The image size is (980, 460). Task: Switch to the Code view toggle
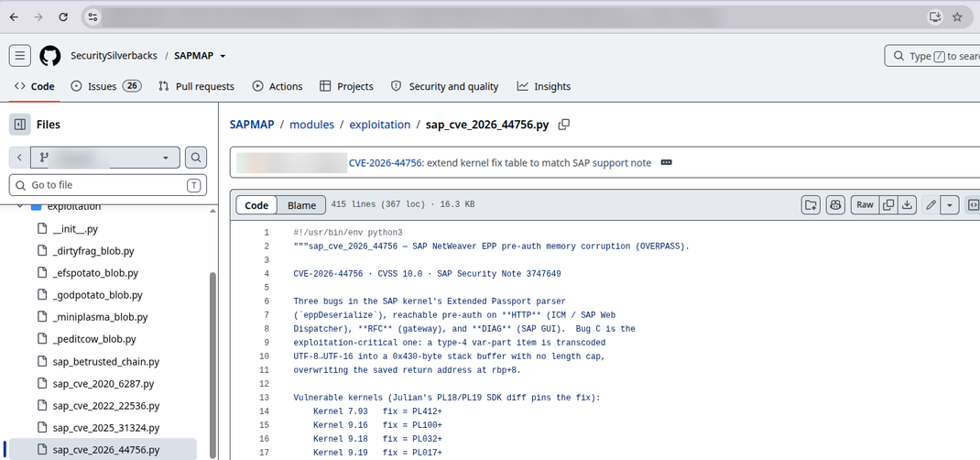[x=256, y=205]
